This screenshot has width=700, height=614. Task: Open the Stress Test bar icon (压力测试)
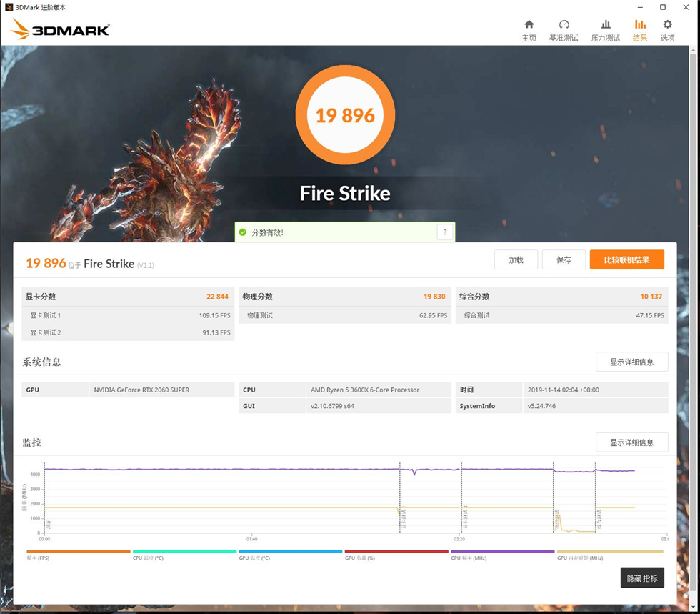[x=605, y=25]
